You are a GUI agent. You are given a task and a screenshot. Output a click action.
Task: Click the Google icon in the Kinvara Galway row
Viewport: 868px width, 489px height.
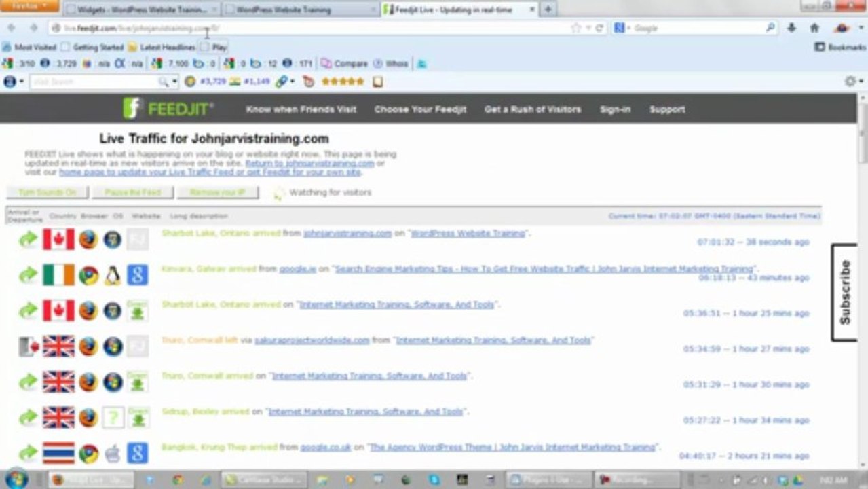click(x=137, y=275)
